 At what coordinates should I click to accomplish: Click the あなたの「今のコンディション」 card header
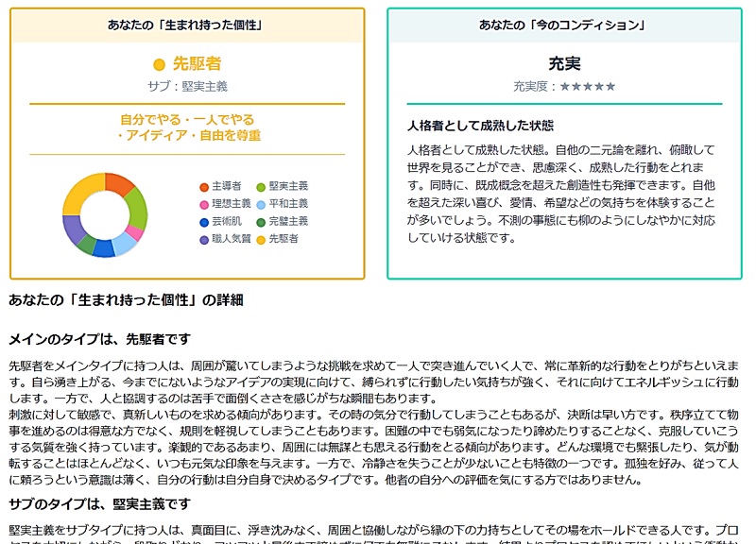tap(564, 25)
